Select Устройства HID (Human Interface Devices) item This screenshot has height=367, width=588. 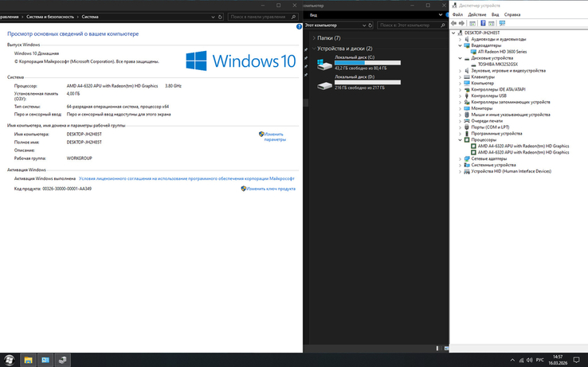[x=512, y=171]
